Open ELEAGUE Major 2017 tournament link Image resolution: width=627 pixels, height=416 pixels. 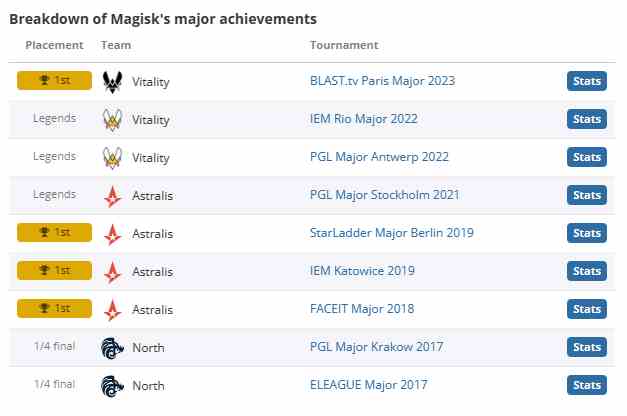click(x=368, y=385)
